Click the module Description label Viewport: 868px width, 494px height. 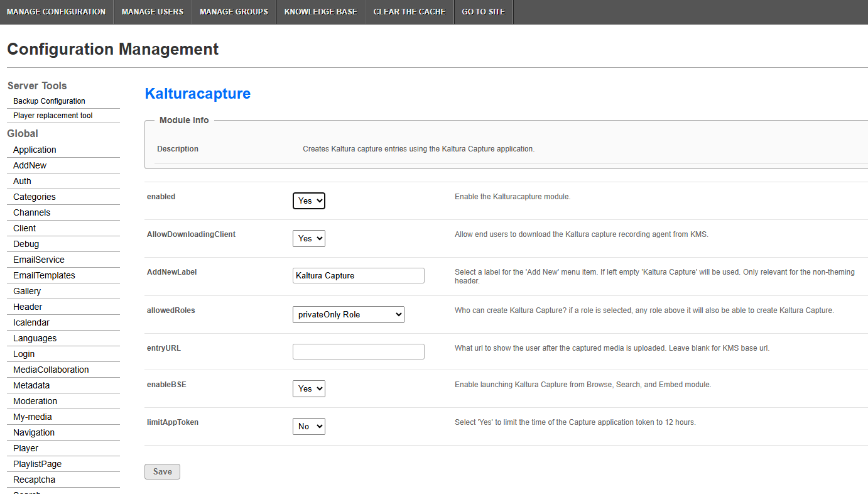[178, 149]
